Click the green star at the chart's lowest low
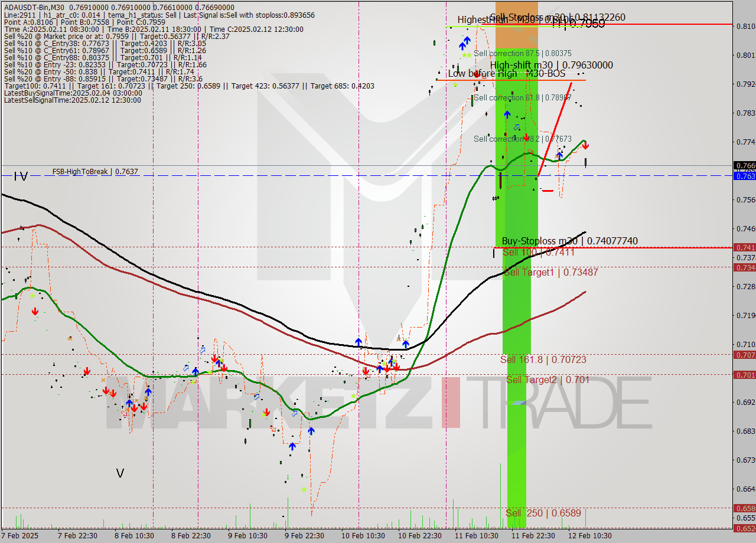Screen dimensions: 756x543 [304, 489]
